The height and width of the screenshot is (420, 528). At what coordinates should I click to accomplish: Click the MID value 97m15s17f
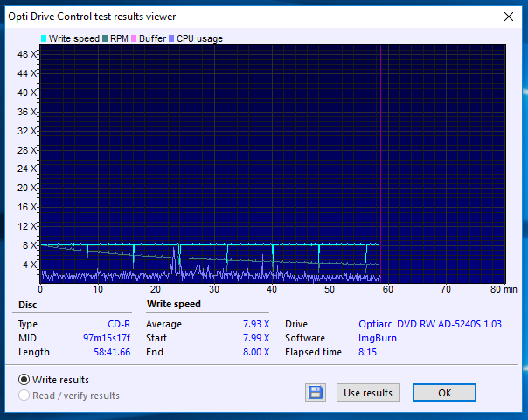[x=107, y=338]
